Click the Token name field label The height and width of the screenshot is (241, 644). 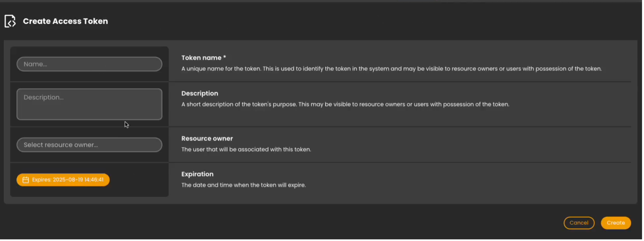pos(201,58)
